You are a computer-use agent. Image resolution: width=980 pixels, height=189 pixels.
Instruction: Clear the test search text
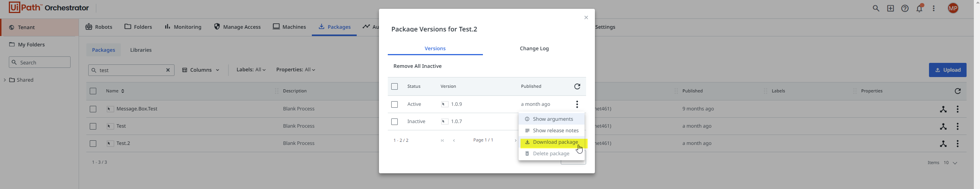[168, 70]
